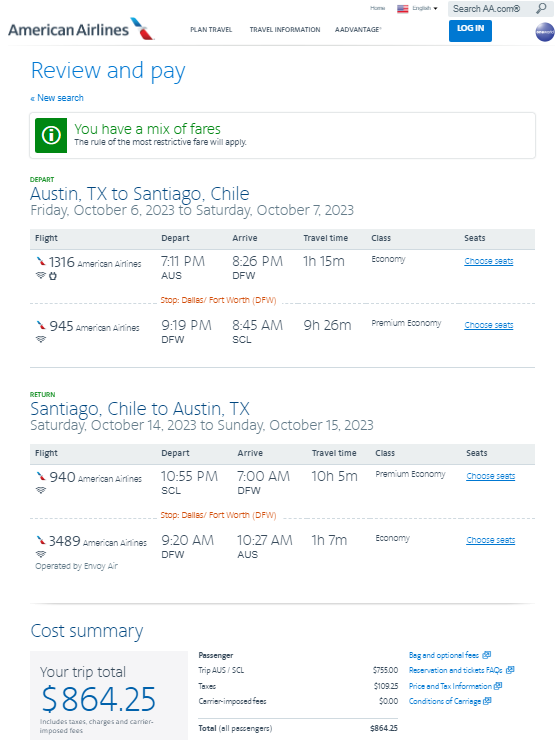
Task: Click 'Santiago, Chile to Austin, TX' heading
Action: (x=140, y=408)
